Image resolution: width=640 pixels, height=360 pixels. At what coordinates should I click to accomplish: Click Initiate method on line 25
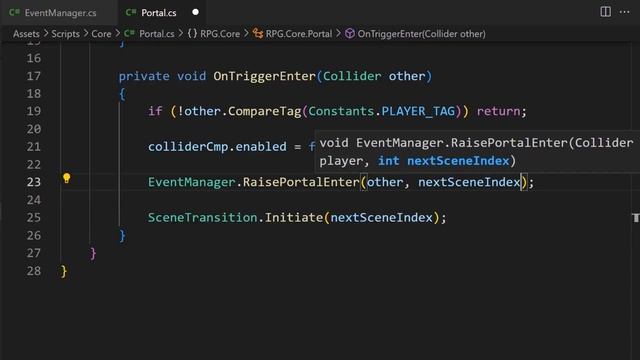click(294, 218)
